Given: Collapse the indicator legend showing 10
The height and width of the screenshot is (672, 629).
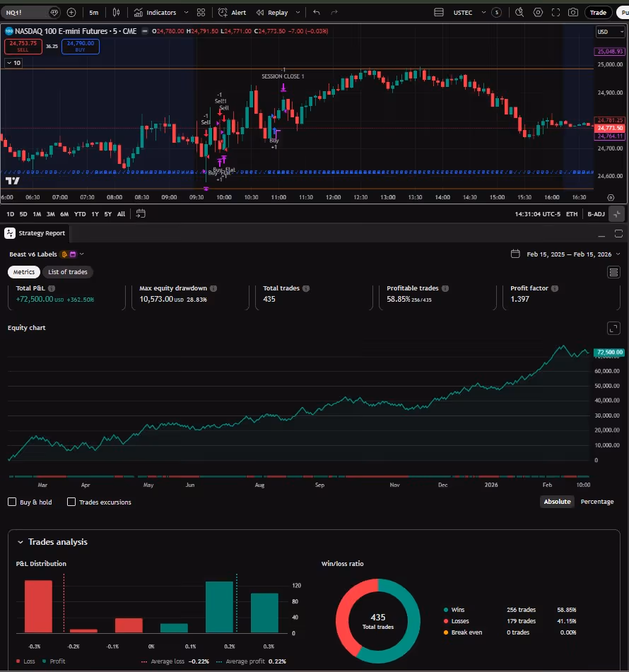Looking at the screenshot, I should 13,63.
